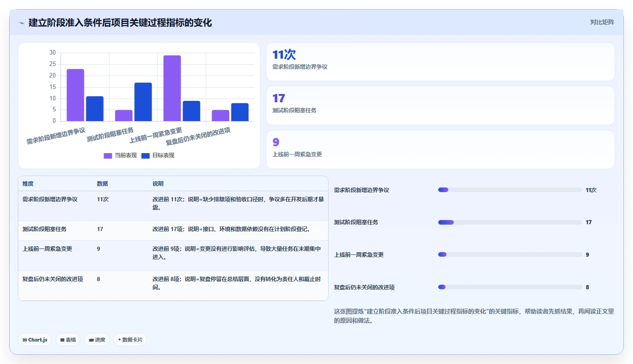Viewport: 633px width, 364px height.
Task: Click the blue bar for 复盘后仍未关闭的改进项
Action: [240, 112]
